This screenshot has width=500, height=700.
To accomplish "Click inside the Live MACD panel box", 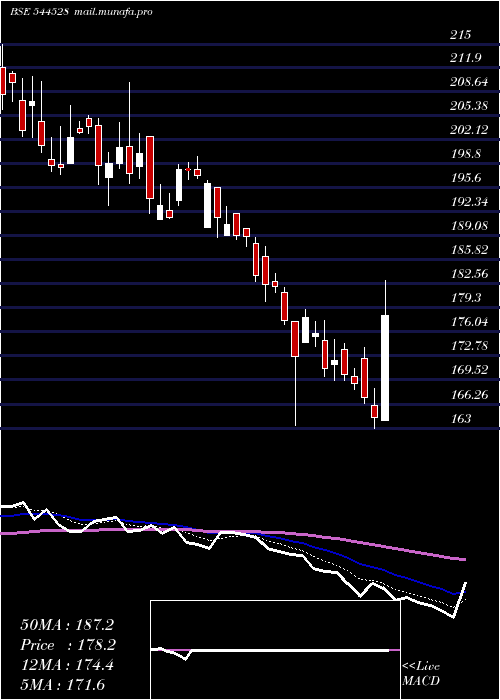I will coord(275,650).
